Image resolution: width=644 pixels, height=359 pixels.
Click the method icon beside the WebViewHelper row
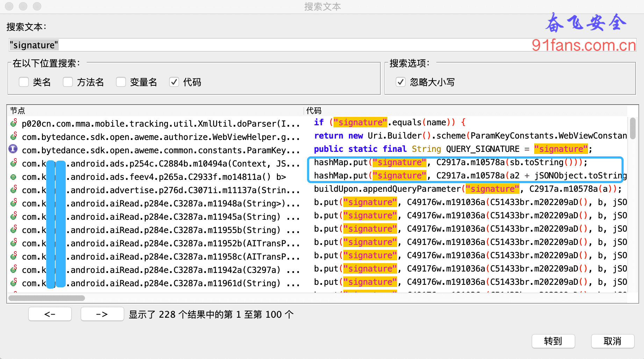pos(14,136)
